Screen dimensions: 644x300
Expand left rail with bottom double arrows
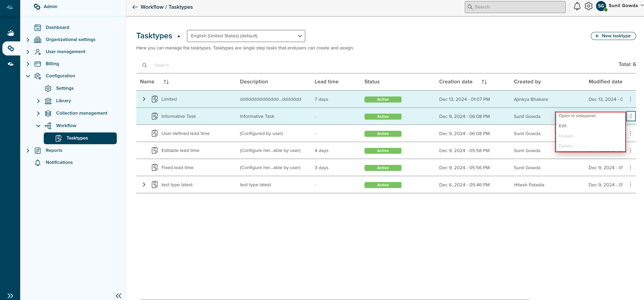[x=10, y=296]
